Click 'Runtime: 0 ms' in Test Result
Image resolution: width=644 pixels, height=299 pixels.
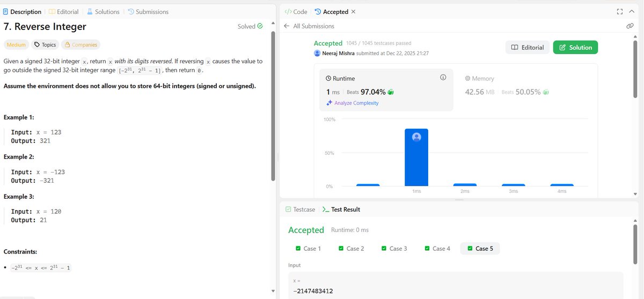[x=350, y=230]
